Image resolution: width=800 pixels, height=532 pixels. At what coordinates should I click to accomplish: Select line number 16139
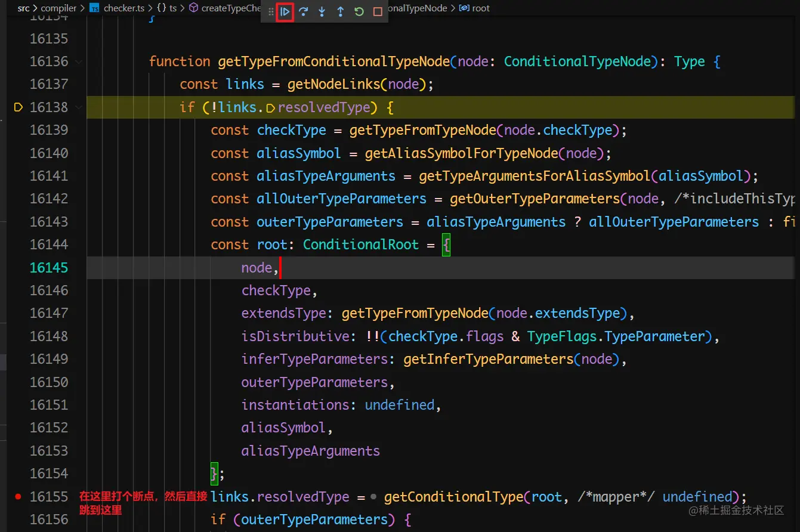[49, 130]
